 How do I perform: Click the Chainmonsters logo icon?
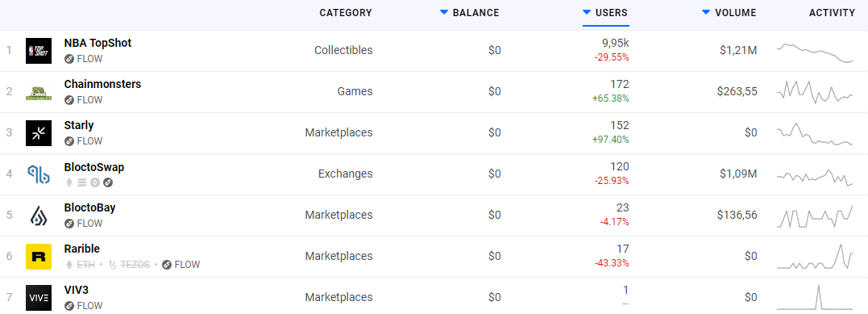pos(39,92)
